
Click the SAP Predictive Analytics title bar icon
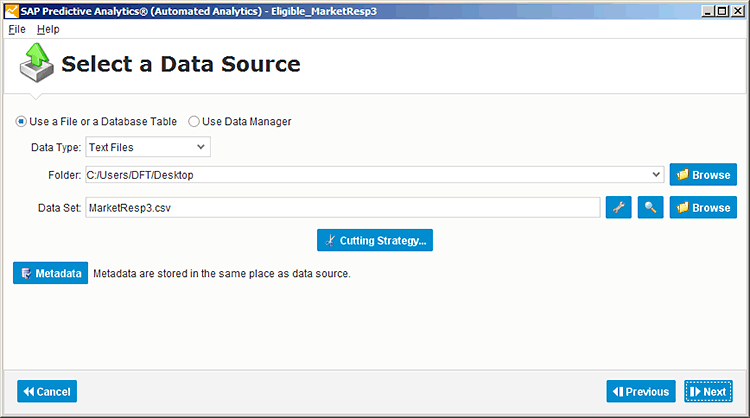[x=11, y=11]
